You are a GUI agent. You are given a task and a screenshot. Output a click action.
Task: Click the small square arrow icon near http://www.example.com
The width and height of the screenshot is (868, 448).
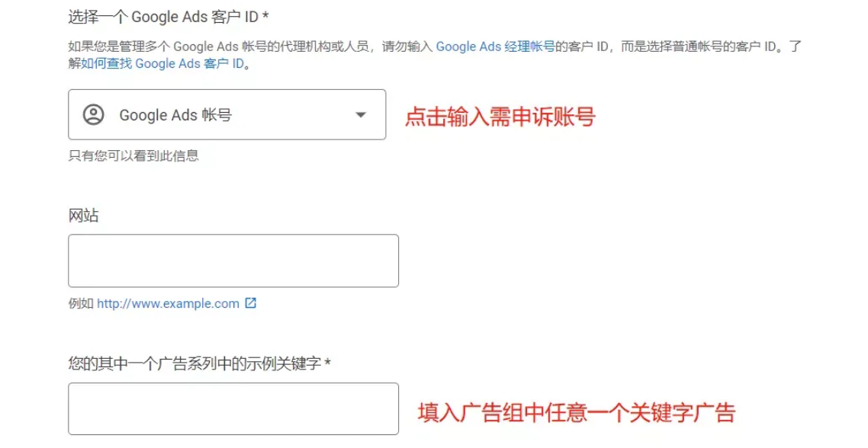click(x=250, y=302)
